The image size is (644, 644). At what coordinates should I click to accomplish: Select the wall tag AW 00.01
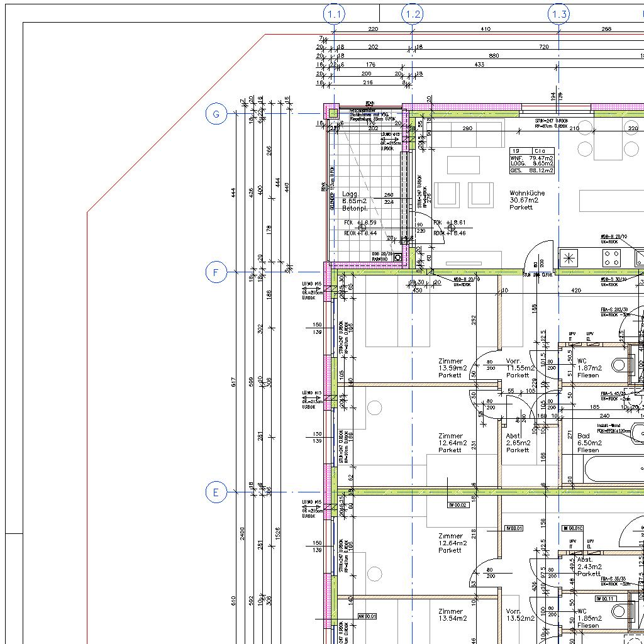coord(366,616)
